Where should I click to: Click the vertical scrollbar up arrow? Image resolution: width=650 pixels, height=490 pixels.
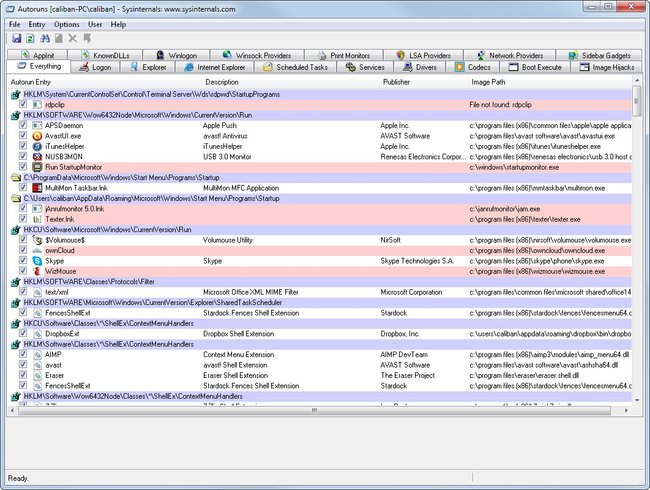(x=637, y=80)
